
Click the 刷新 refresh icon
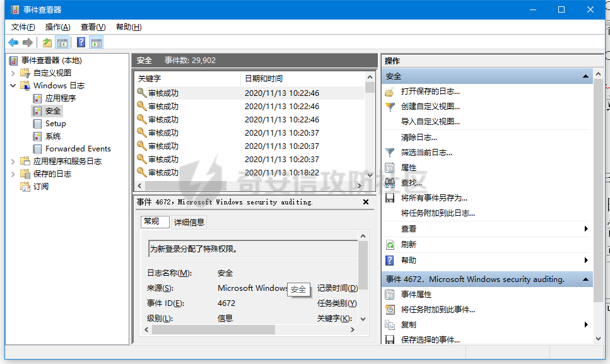click(390, 245)
